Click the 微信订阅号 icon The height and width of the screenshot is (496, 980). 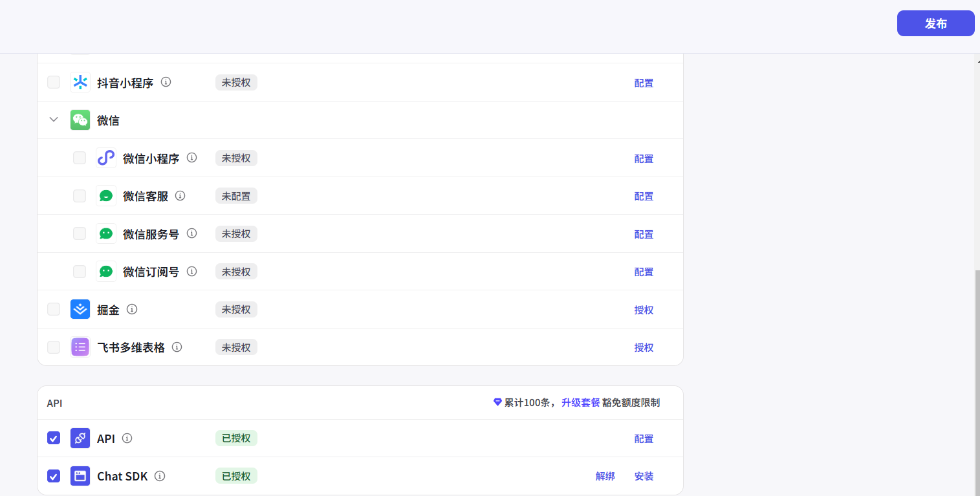click(106, 271)
